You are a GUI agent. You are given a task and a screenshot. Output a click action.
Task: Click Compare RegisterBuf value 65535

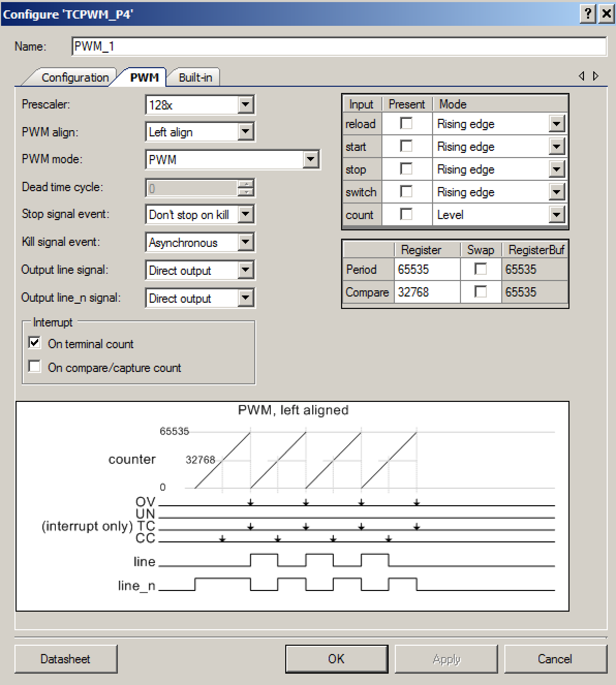pyautogui.click(x=534, y=292)
